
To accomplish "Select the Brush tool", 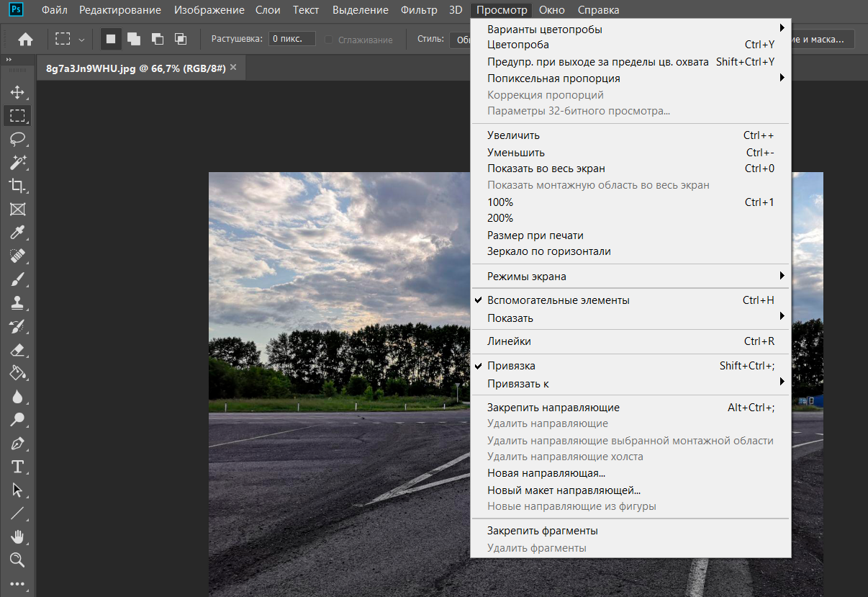I will (17, 279).
